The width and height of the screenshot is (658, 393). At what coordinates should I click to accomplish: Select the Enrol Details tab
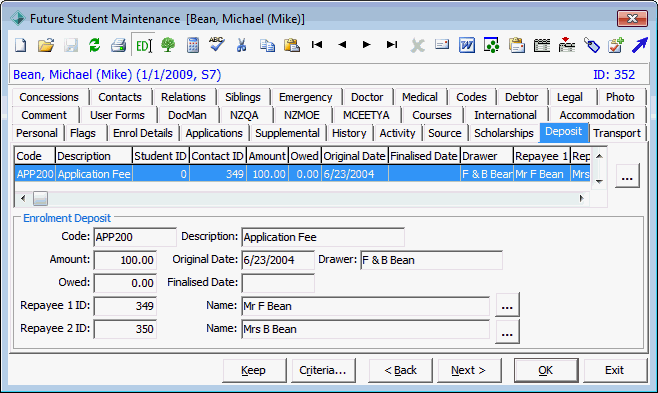pyautogui.click(x=143, y=133)
